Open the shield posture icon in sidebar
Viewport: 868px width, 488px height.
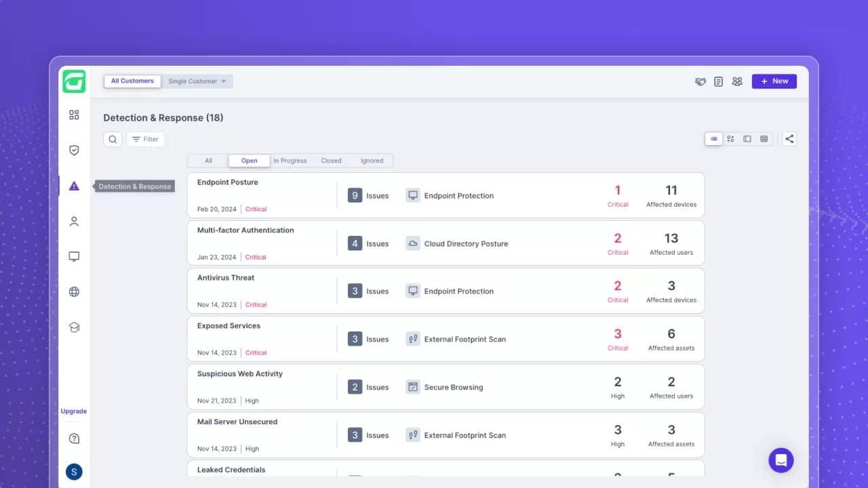coord(74,150)
